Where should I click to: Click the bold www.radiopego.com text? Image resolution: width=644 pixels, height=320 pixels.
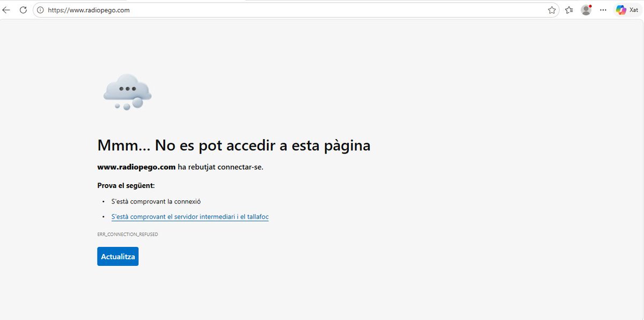coord(136,166)
